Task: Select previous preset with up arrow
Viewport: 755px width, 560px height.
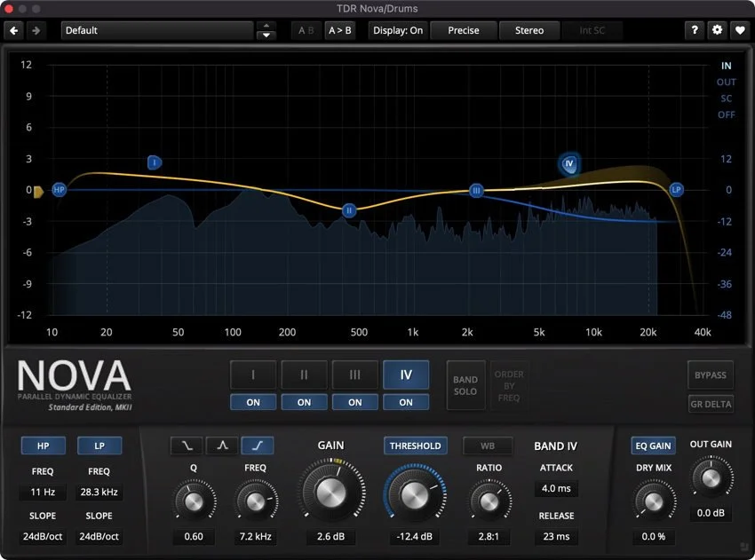Action: (266, 26)
